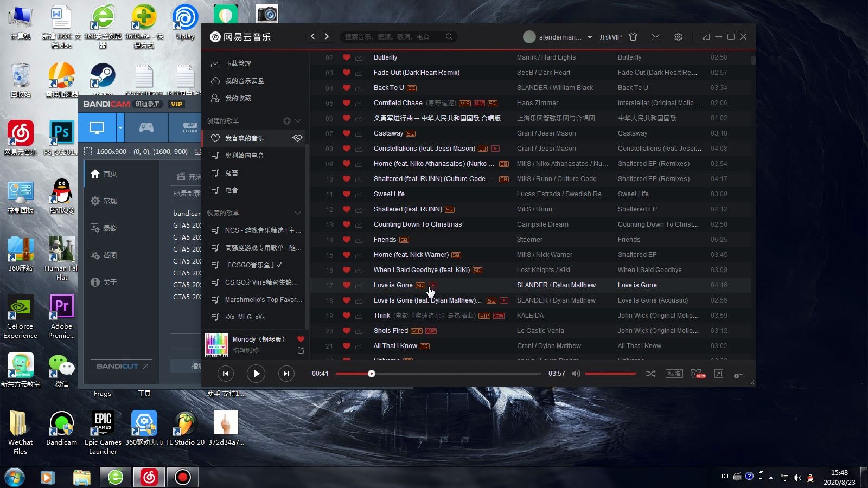Go back with the left arrow

click(x=312, y=36)
